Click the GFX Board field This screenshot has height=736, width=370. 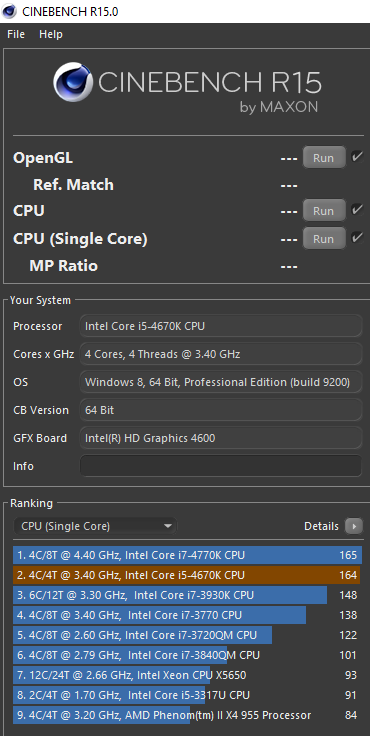(x=221, y=438)
